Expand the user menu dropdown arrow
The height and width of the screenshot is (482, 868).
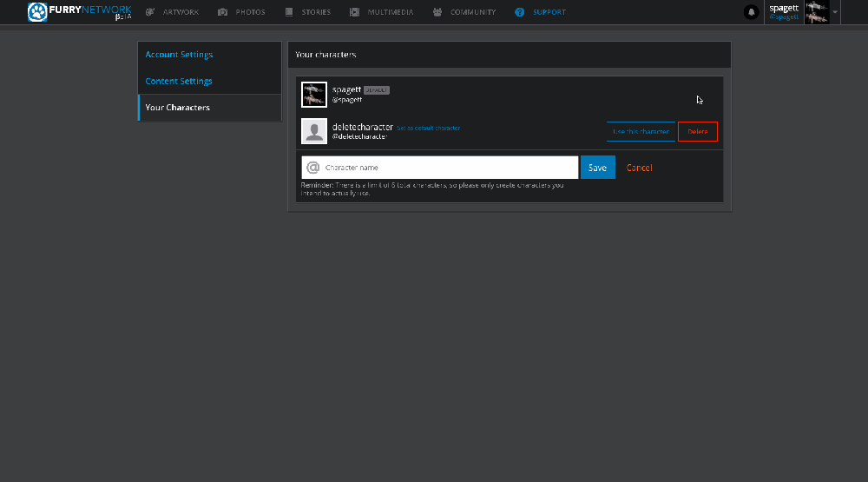click(x=835, y=12)
